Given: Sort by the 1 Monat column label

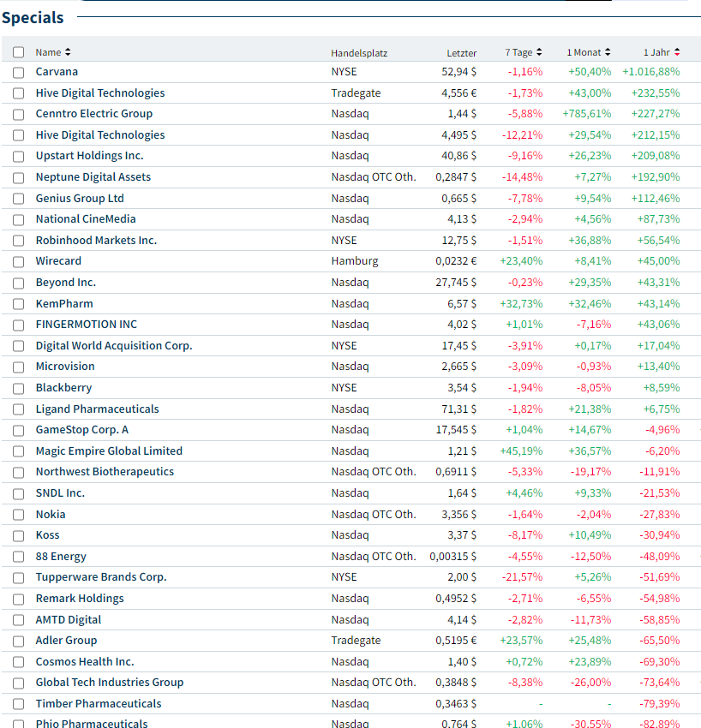Looking at the screenshot, I should tap(584, 52).
